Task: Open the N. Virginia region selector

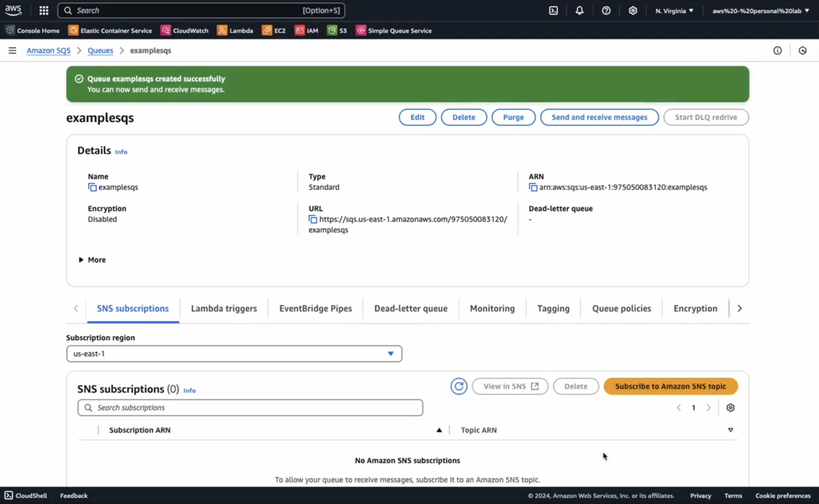Action: click(674, 10)
